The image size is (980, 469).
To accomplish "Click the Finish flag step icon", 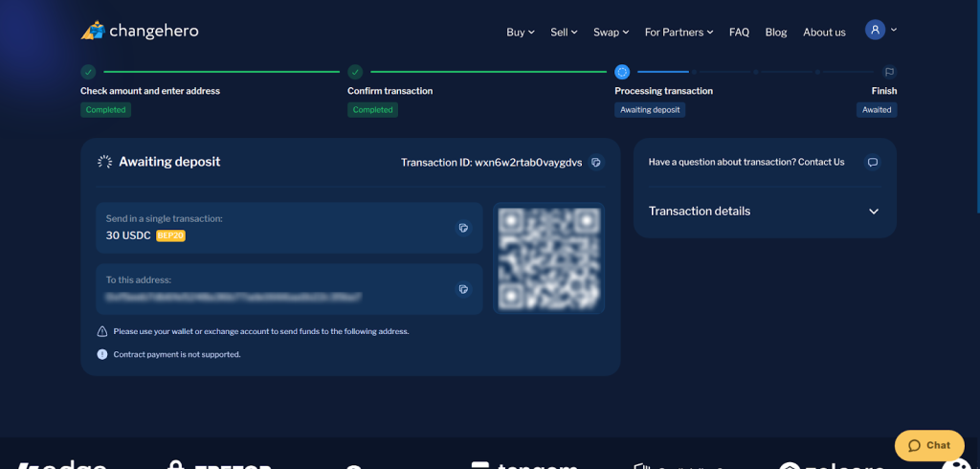I will point(889,72).
